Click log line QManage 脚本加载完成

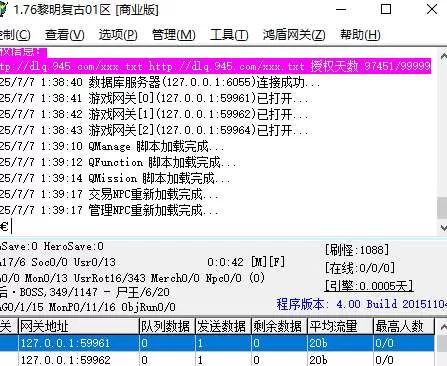[112, 146]
